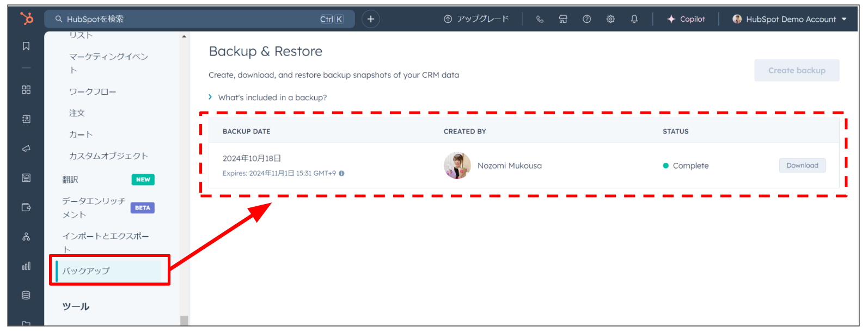
Task: Click the plus quick-create button
Action: [371, 19]
